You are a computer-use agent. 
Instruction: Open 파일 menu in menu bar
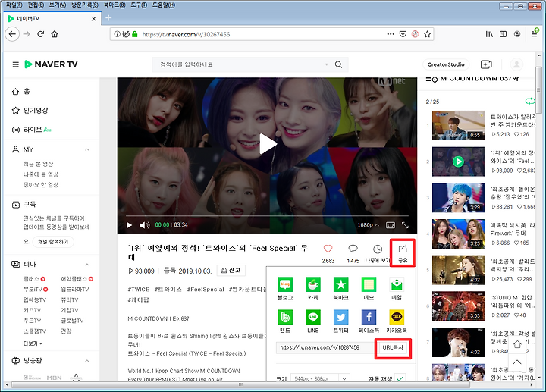tap(14, 5)
